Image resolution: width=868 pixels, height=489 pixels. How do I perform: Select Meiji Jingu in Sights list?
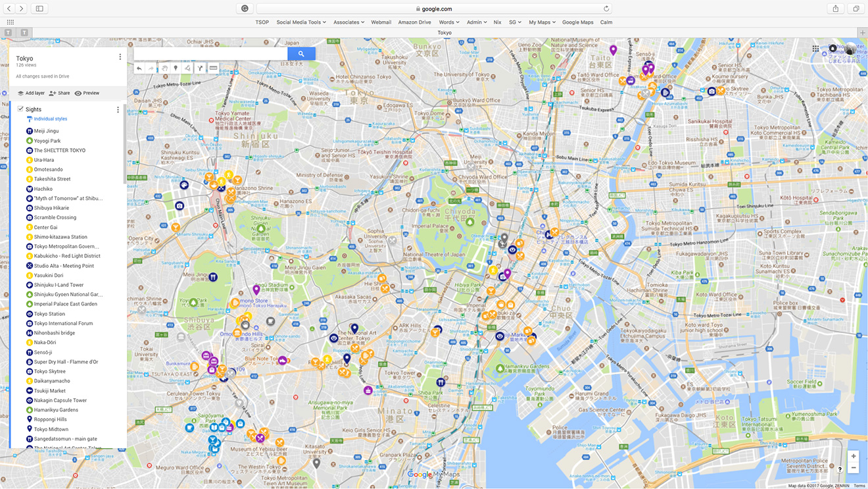46,131
